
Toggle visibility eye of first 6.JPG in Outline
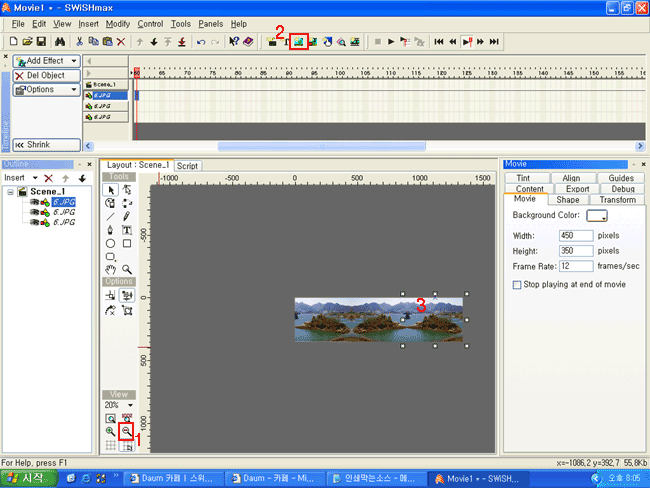[34, 202]
